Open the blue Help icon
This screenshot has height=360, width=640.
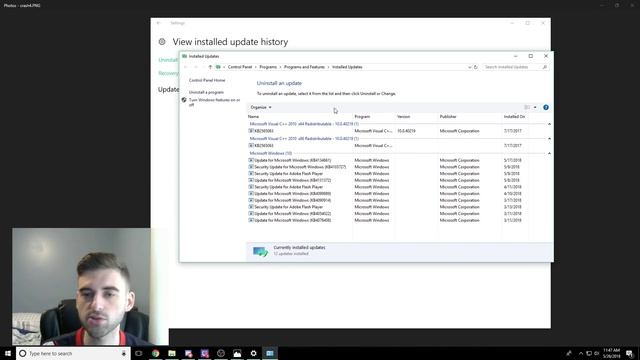pyautogui.click(x=546, y=107)
